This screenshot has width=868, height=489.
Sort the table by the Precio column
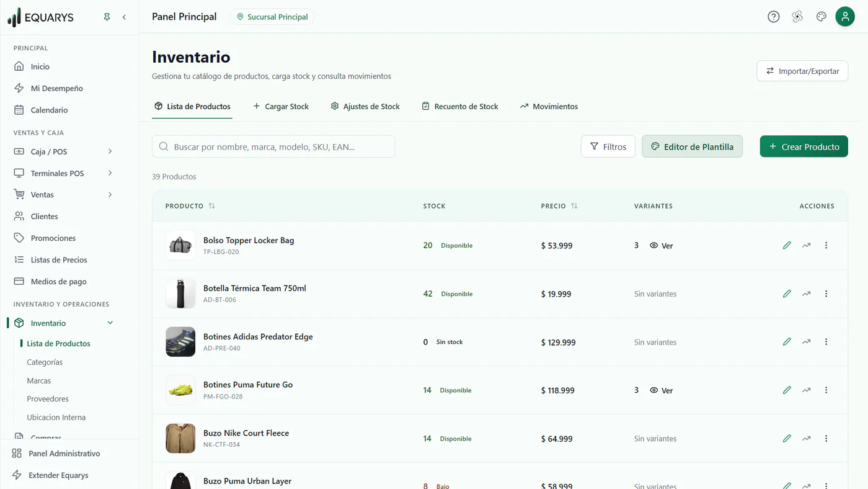559,205
